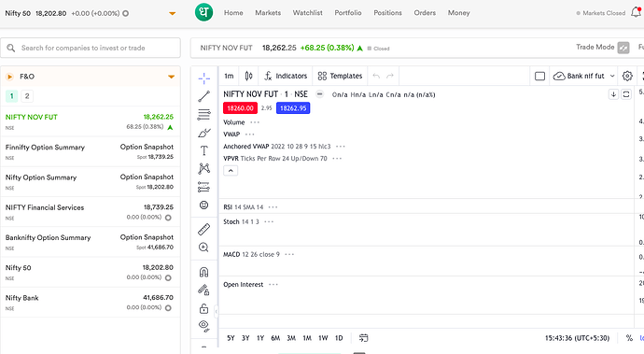
Task: Open the Fibonacci retracement tool group
Action: tap(203, 114)
